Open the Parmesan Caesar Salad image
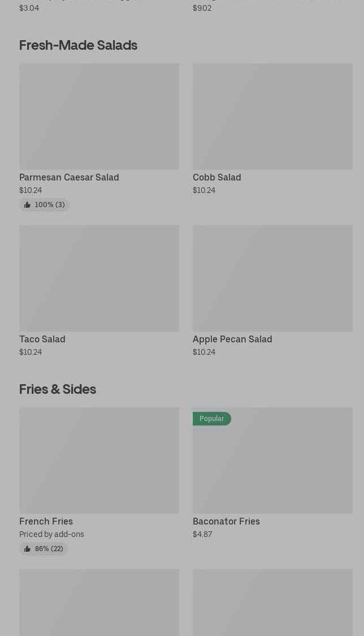 click(99, 117)
